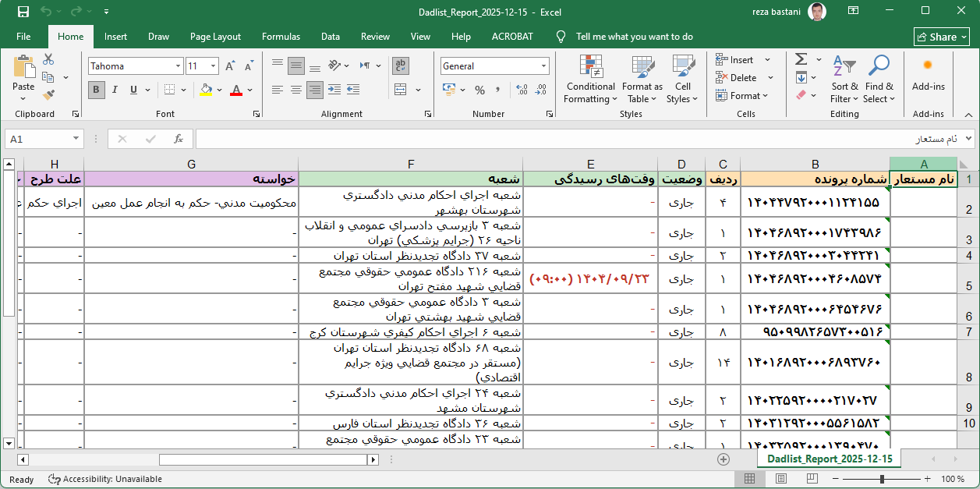This screenshot has height=489, width=980.
Task: Adjust the zoom slider in status bar
Action: 883,479
